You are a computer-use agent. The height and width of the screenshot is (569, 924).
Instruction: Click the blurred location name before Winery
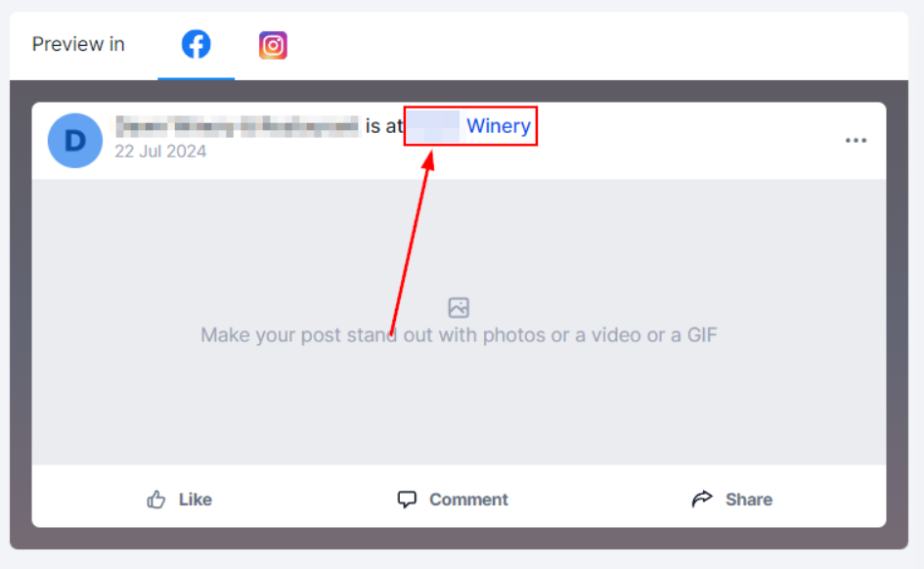pos(434,126)
